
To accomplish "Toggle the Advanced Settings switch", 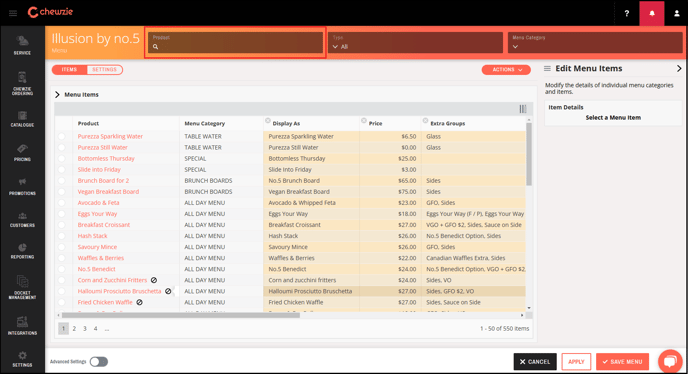I will (99, 362).
